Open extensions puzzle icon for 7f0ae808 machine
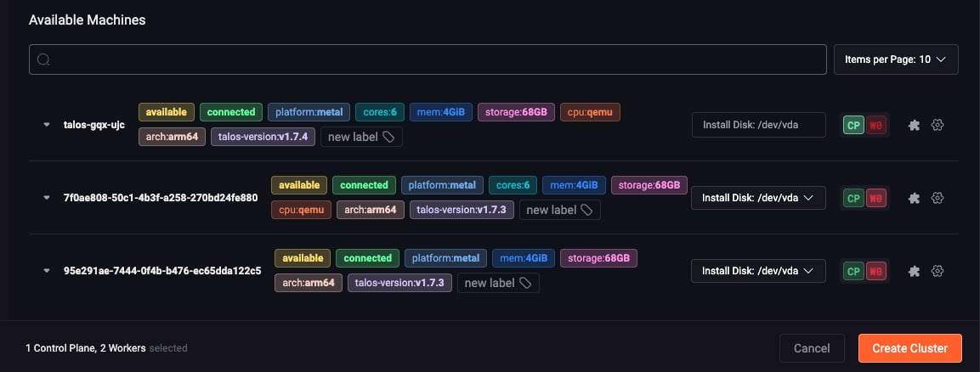 [914, 198]
